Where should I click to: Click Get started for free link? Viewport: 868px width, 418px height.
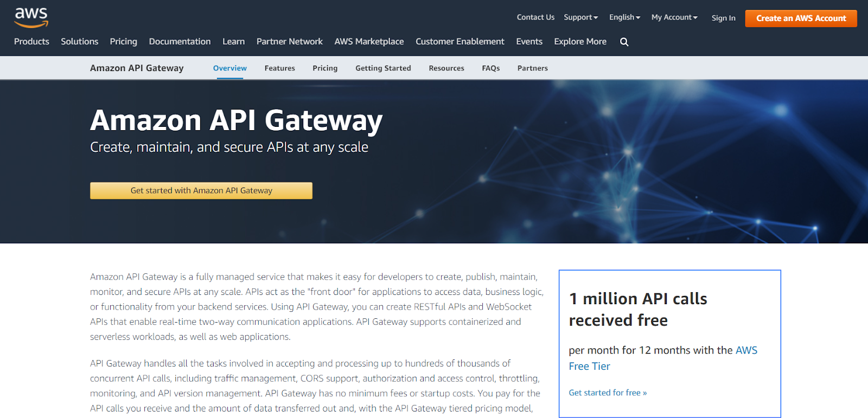(x=608, y=393)
